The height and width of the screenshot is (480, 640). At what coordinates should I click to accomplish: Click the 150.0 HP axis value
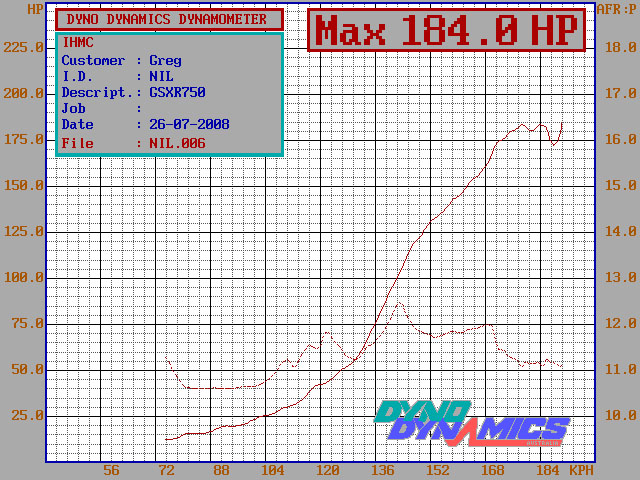[x=24, y=186]
